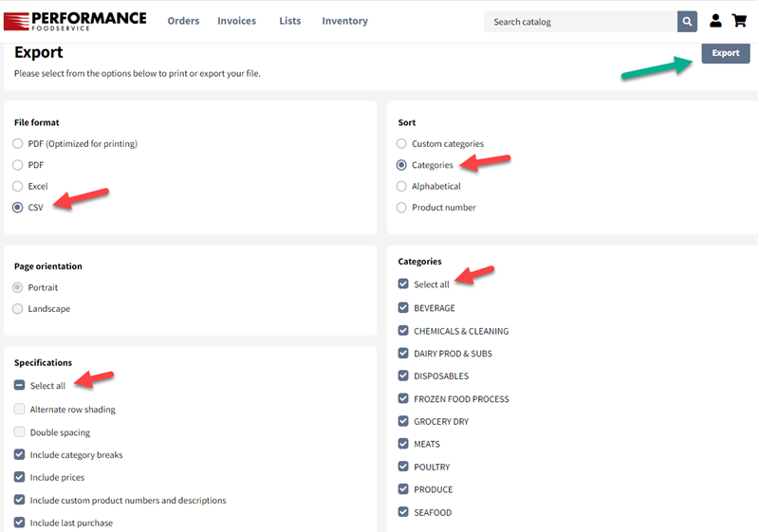Viewport: 759px width, 532px height.
Task: Click the Export button
Action: [726, 53]
